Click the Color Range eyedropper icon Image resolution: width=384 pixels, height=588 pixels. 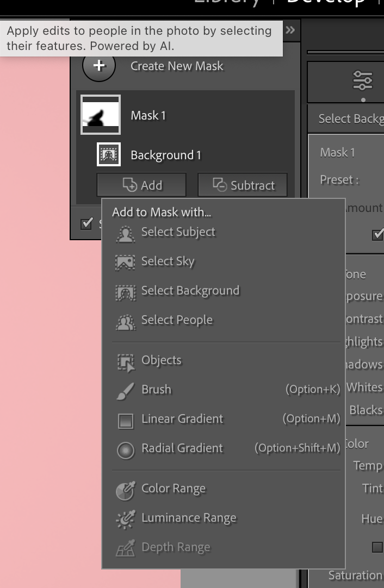[x=126, y=490]
